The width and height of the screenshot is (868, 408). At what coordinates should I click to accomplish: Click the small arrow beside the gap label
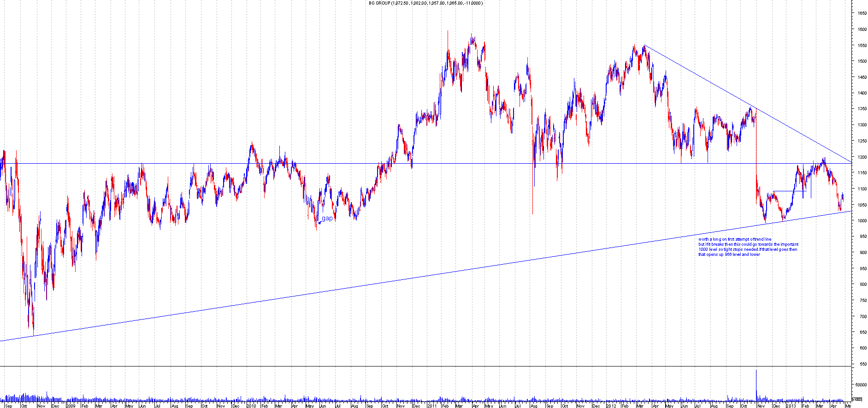319,222
